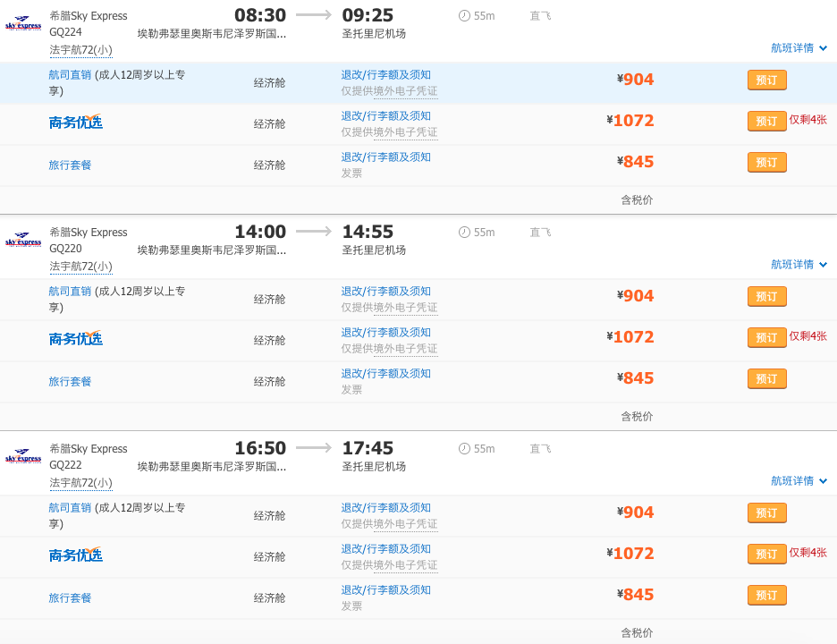Screen dimensions: 837x644
Task: Open 退改/行李额及须知 for GQ224 航司直销 fare
Action: [385, 75]
